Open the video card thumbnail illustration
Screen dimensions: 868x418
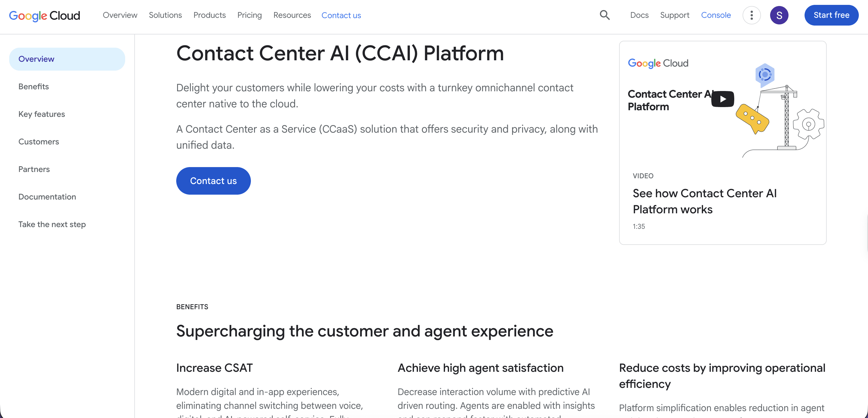coord(722,104)
